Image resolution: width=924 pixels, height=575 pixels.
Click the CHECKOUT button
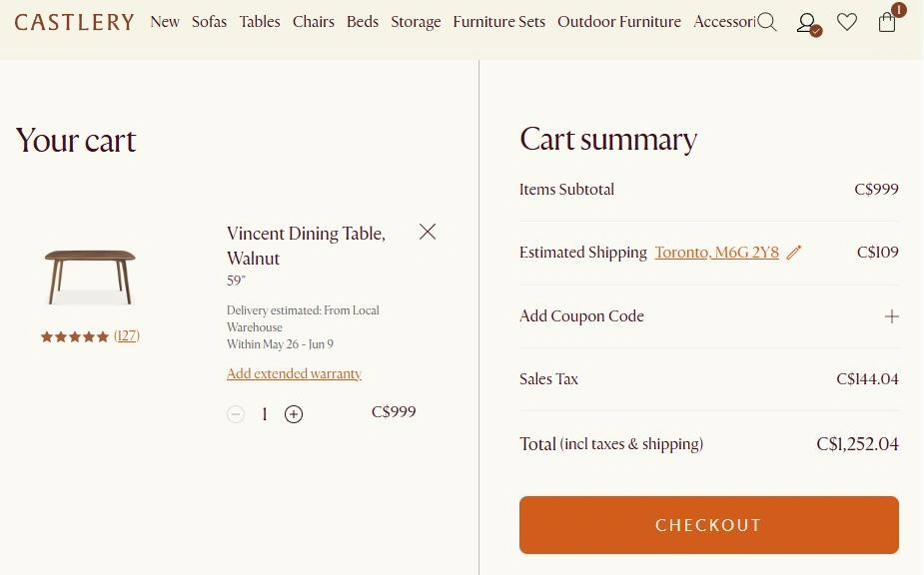pos(709,525)
